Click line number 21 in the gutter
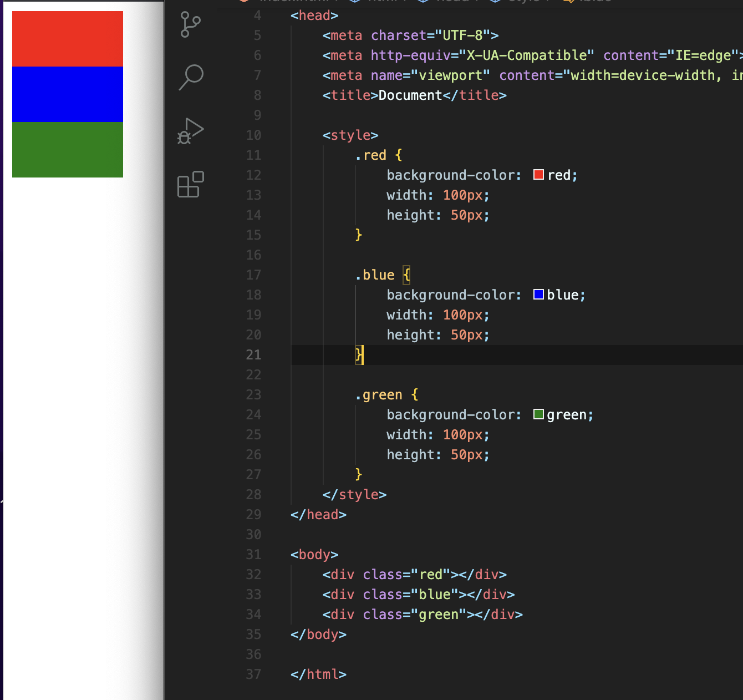Viewport: 743px width, 700px height. [x=253, y=355]
